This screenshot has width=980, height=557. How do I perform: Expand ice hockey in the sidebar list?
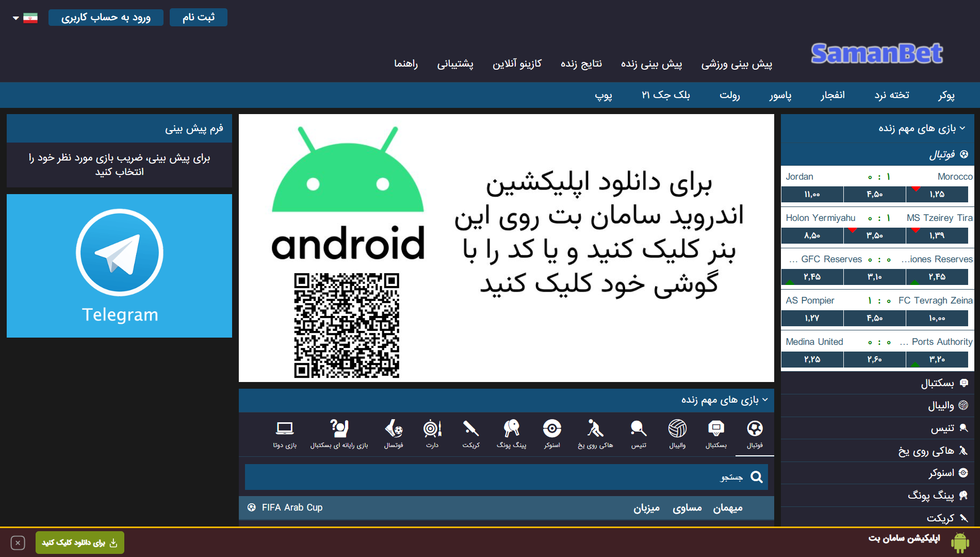[877, 451]
